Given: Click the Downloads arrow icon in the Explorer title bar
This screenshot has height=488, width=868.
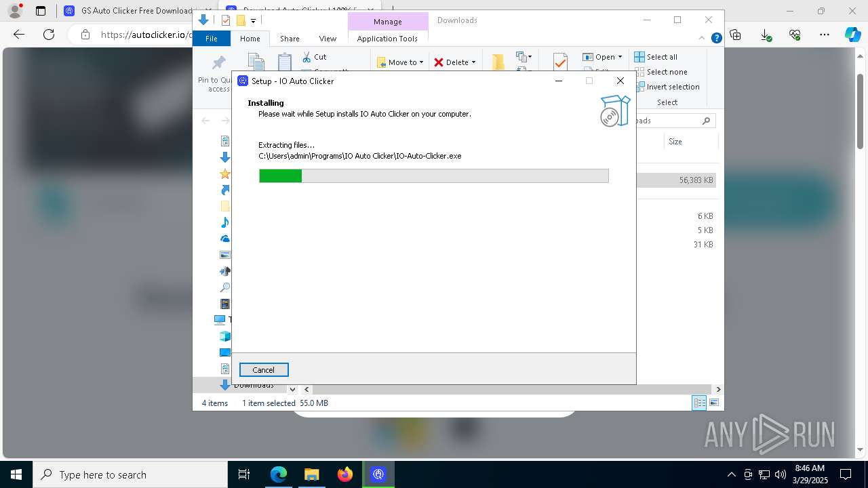Looking at the screenshot, I should pos(203,20).
